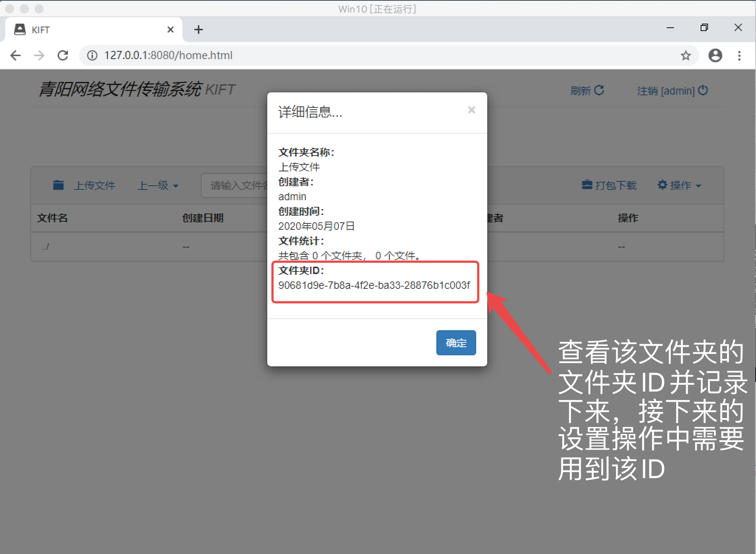Image resolution: width=756 pixels, height=554 pixels.
Task: Click the 确定 button
Action: [456, 343]
